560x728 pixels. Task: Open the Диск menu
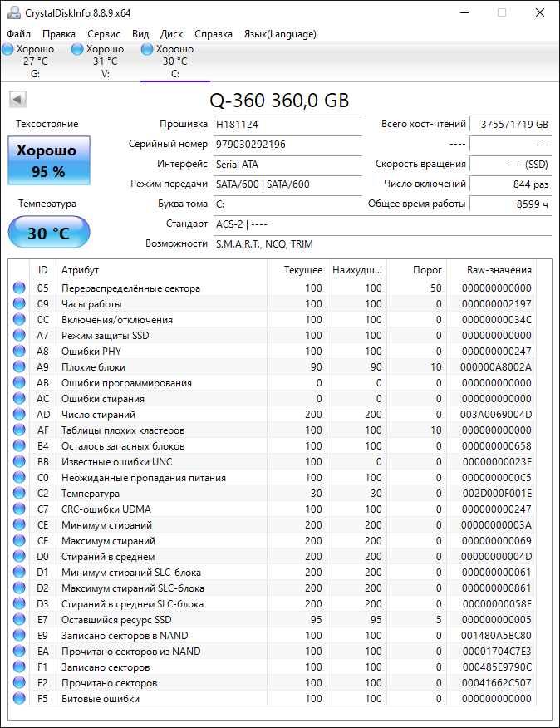(x=172, y=34)
